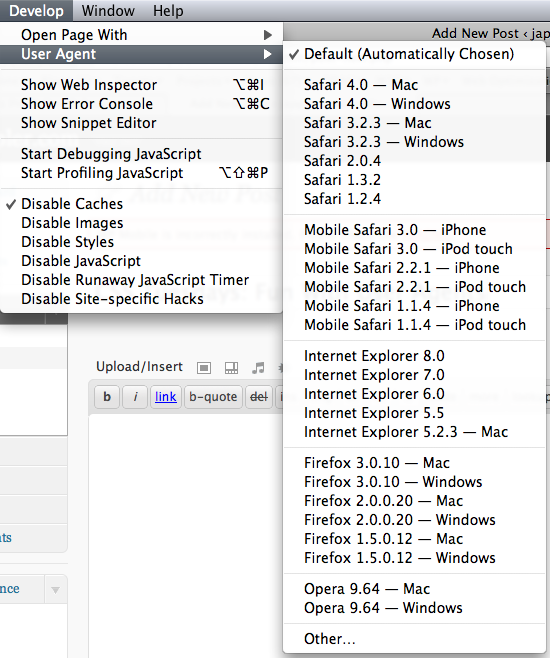
Task: Choose Safari 1.2.4 user agent
Action: point(414,199)
